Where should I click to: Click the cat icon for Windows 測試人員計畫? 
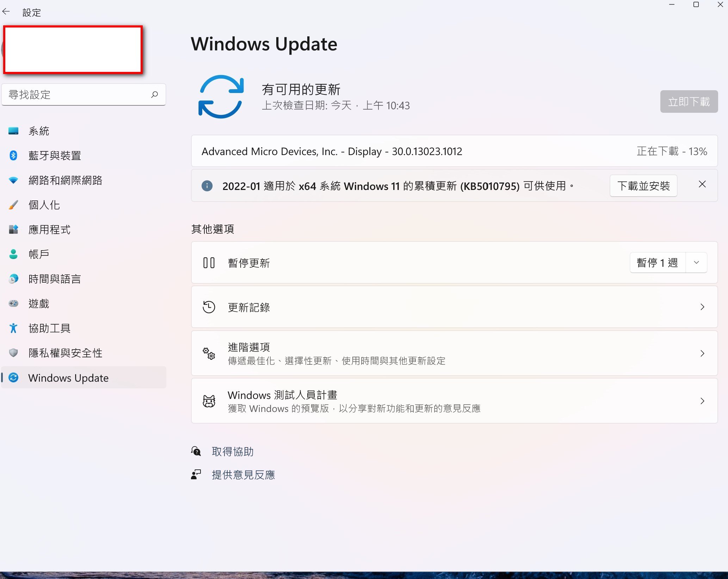point(209,401)
